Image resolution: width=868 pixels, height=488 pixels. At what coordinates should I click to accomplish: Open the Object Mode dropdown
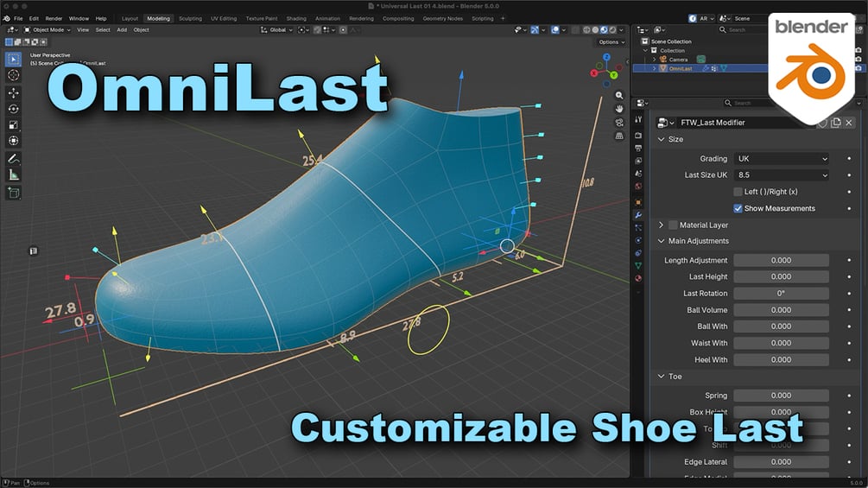47,30
